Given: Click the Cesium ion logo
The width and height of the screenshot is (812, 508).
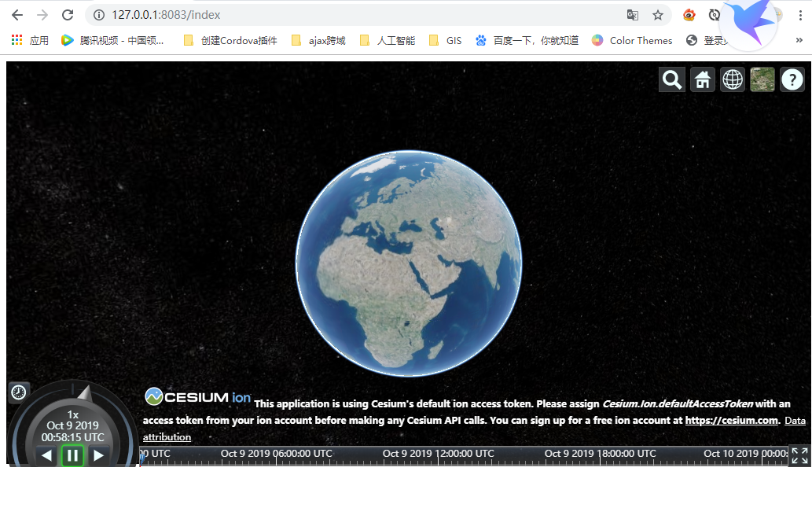Looking at the screenshot, I should [x=198, y=397].
